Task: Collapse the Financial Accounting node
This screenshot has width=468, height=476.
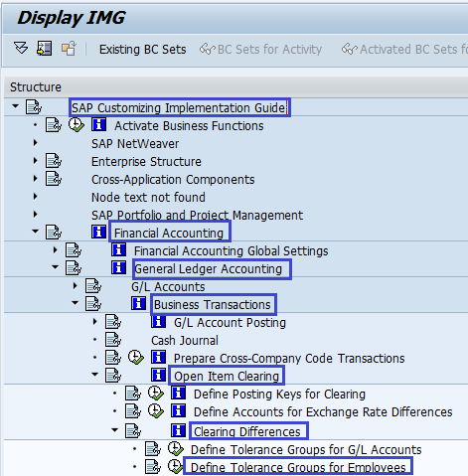Action: (36, 232)
